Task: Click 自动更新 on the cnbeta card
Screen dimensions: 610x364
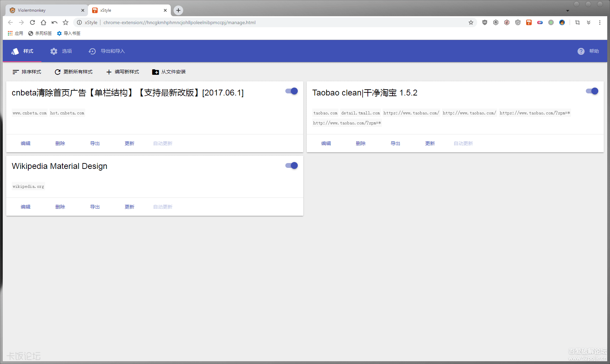Action: (163, 143)
